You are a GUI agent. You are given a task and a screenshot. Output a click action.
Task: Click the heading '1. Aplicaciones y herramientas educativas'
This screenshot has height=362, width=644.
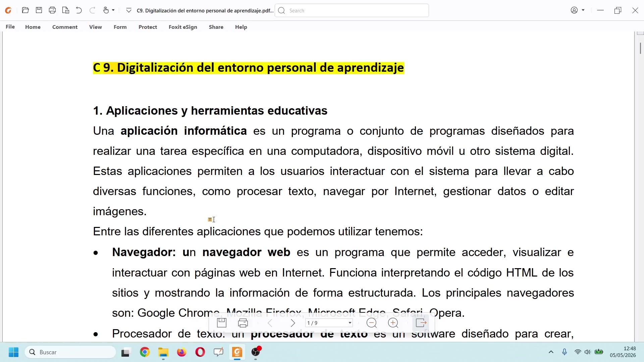click(210, 111)
